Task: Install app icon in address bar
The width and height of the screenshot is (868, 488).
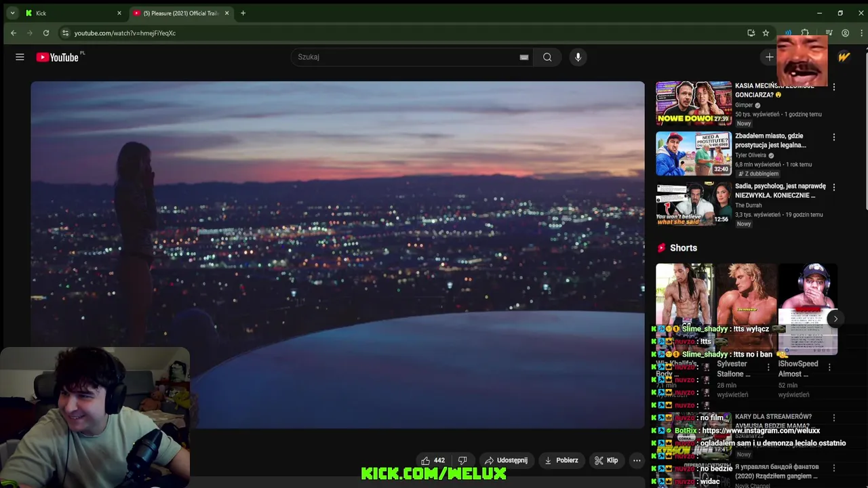Action: pyautogui.click(x=751, y=33)
